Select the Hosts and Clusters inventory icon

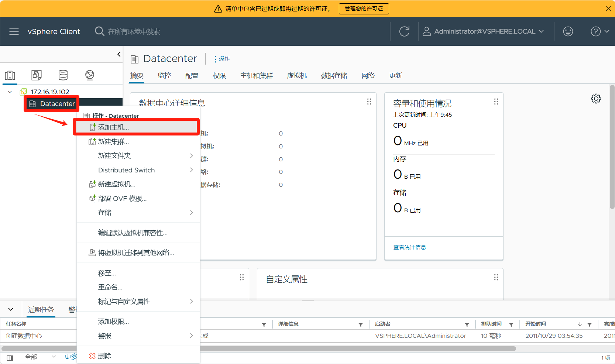point(10,75)
